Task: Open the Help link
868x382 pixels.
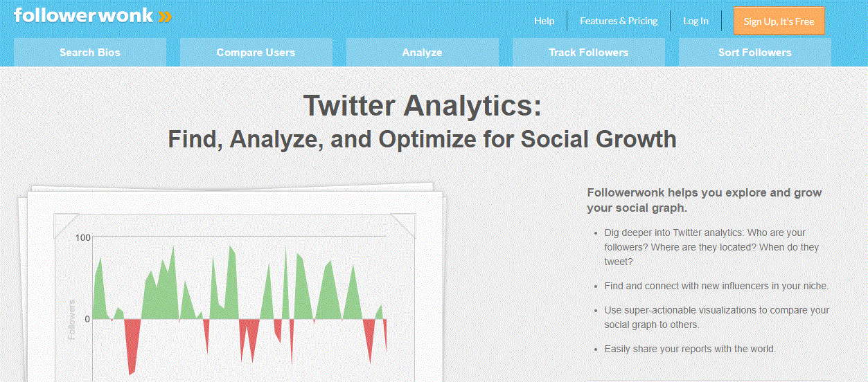Action: (x=544, y=21)
